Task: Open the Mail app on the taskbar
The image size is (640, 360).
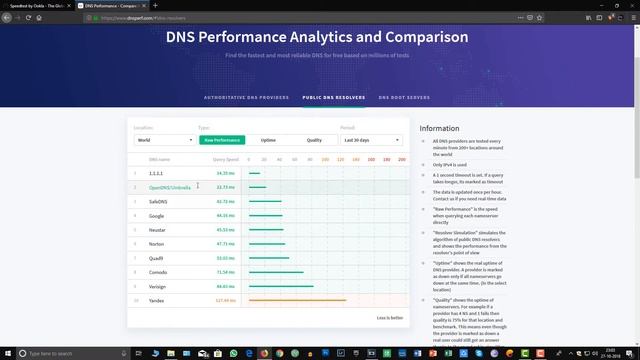Action: click(x=203, y=353)
